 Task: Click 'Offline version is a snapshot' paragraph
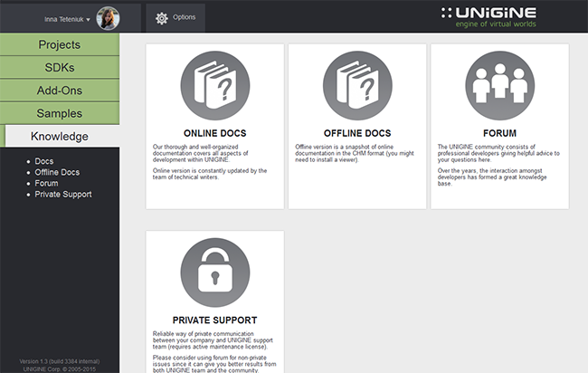[355, 153]
